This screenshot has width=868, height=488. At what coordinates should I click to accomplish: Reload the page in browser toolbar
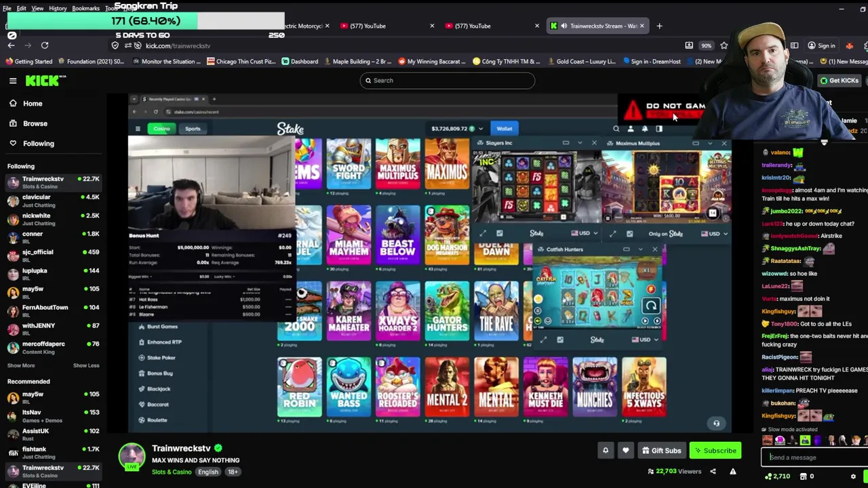[x=45, y=45]
